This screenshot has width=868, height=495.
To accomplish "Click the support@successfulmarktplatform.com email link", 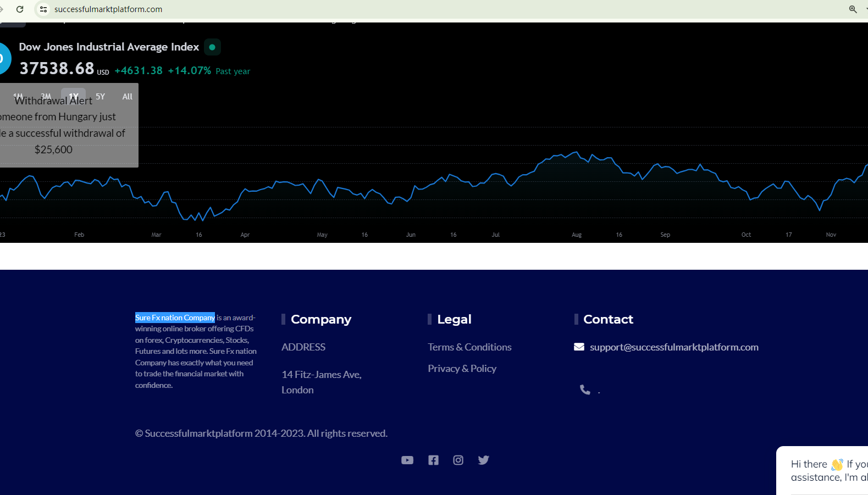I will [674, 347].
